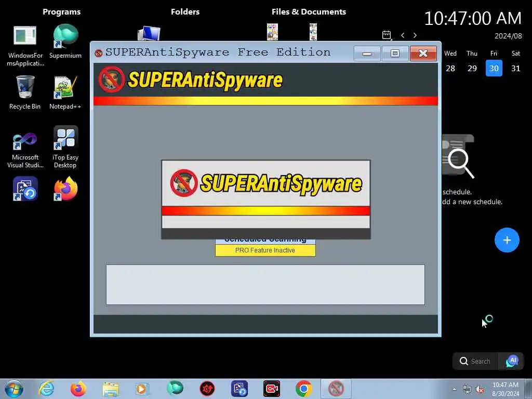The image size is (532, 399).
Task: Click the muted volume tray icon
Action: (480, 390)
